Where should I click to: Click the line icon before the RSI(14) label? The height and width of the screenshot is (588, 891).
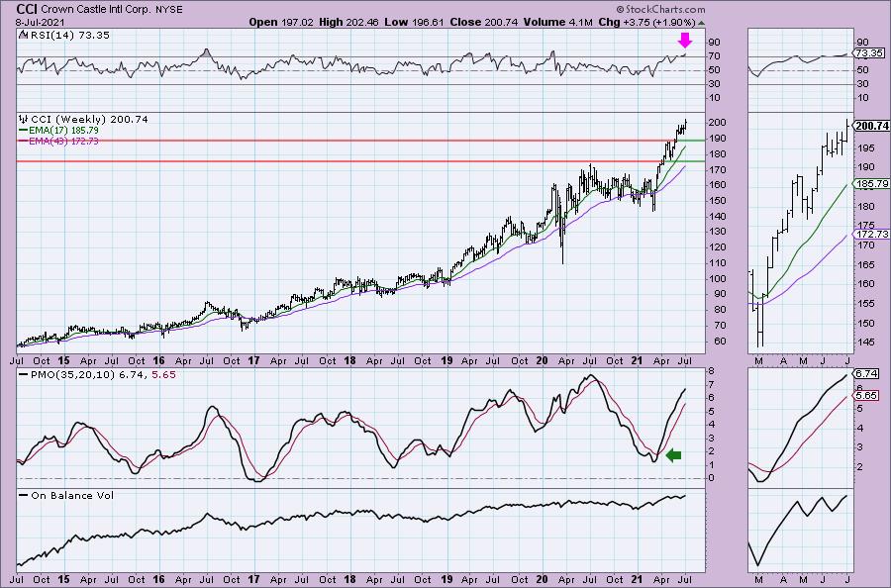22,35
